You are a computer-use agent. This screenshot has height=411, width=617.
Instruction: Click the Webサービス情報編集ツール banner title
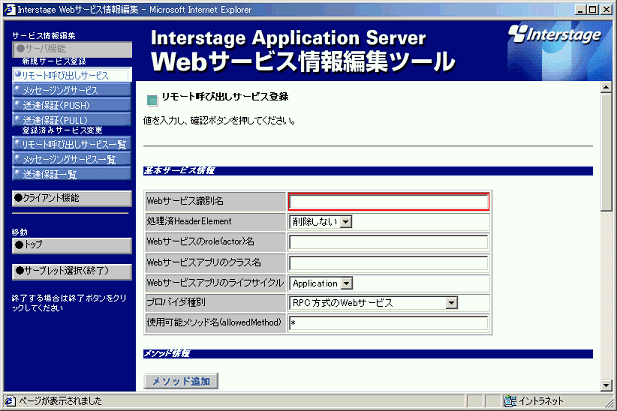pyautogui.click(x=303, y=62)
